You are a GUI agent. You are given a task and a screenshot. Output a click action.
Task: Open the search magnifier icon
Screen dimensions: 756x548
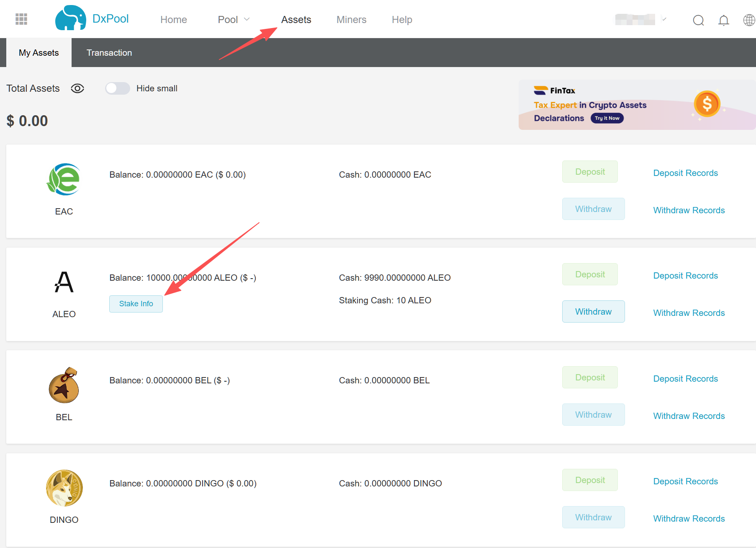point(698,20)
